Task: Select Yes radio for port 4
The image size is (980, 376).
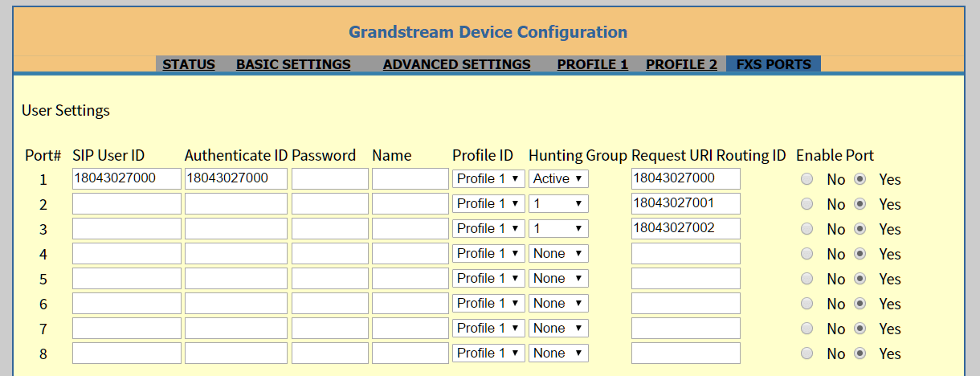Action: click(x=860, y=254)
